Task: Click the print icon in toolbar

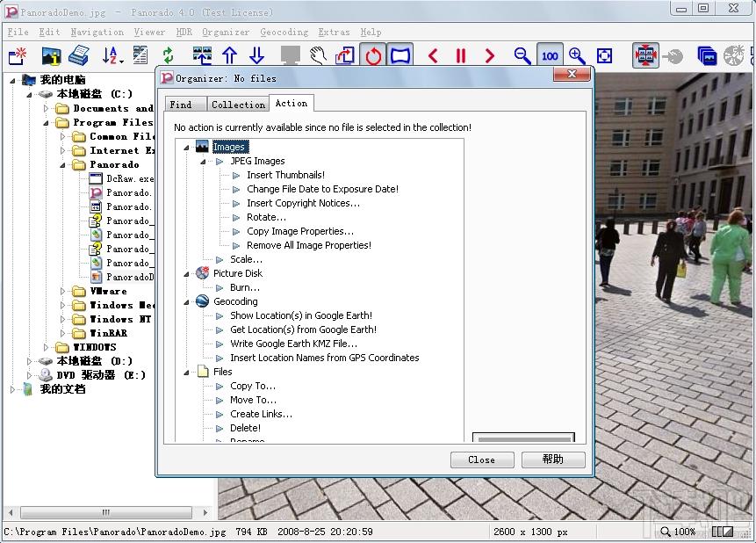Action: pyautogui.click(x=79, y=55)
